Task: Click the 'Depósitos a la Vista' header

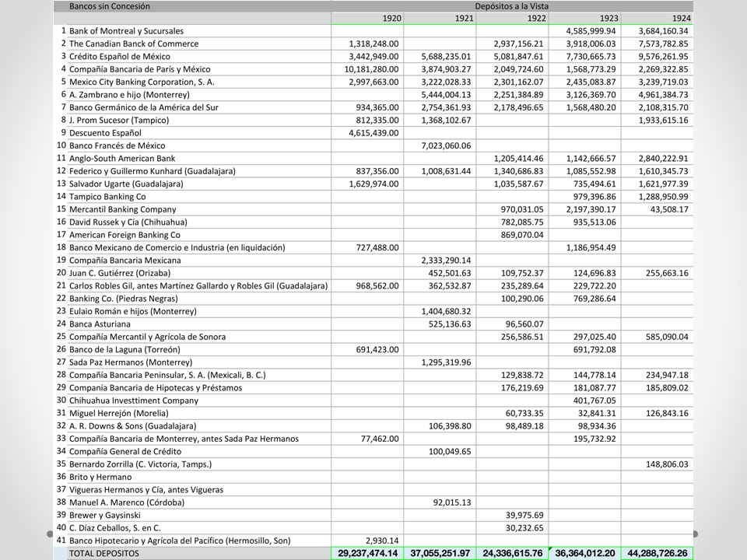Action: click(512, 6)
